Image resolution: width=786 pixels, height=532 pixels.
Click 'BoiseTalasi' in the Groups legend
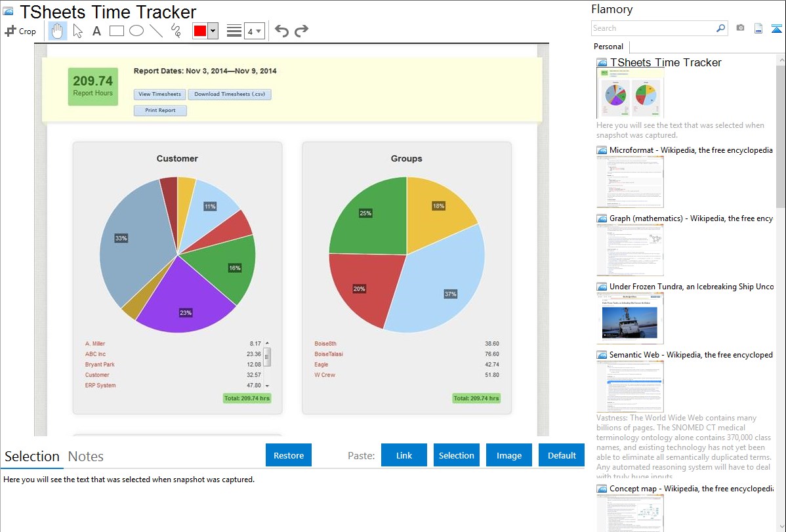[329, 354]
